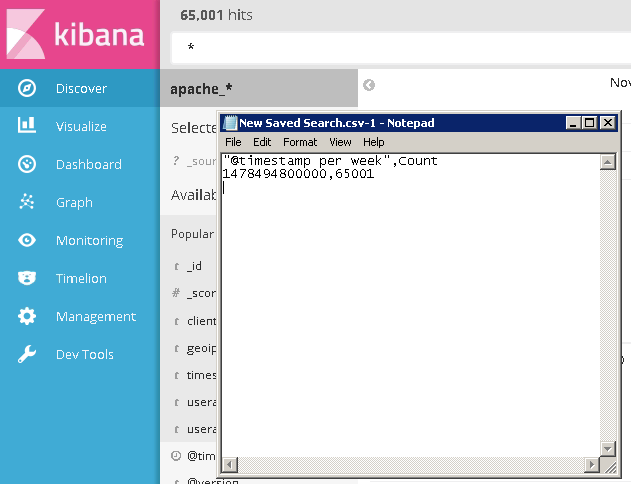Viewport: 631px width, 484px height.
Task: Open Notepad File menu
Action: (x=233, y=142)
